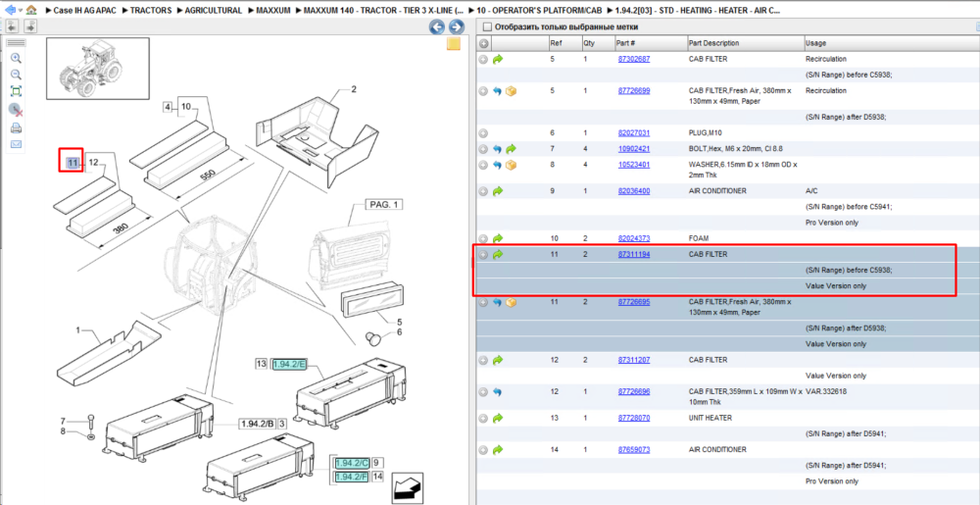
Task: Sort by 'Part Description' column header
Action: point(745,44)
